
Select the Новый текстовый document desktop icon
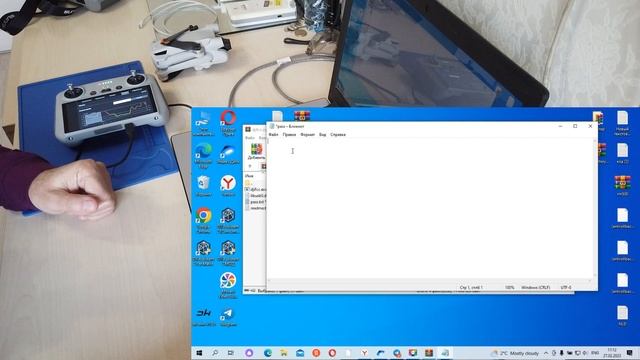coord(622,123)
